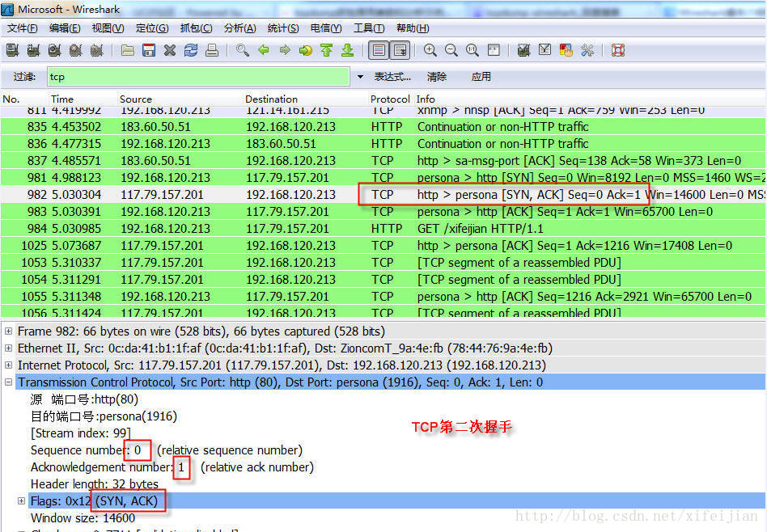Stop the running capture icon
The height and width of the screenshot is (532, 767).
75,50
